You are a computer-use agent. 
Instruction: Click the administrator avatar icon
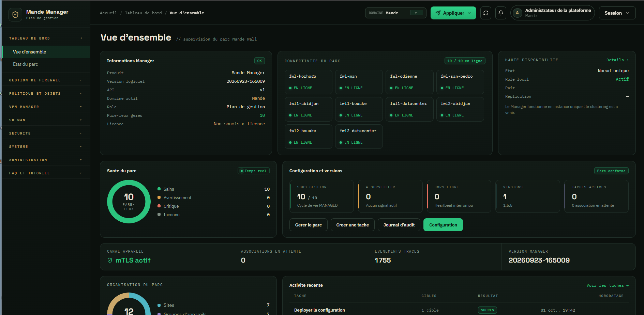[x=517, y=13]
